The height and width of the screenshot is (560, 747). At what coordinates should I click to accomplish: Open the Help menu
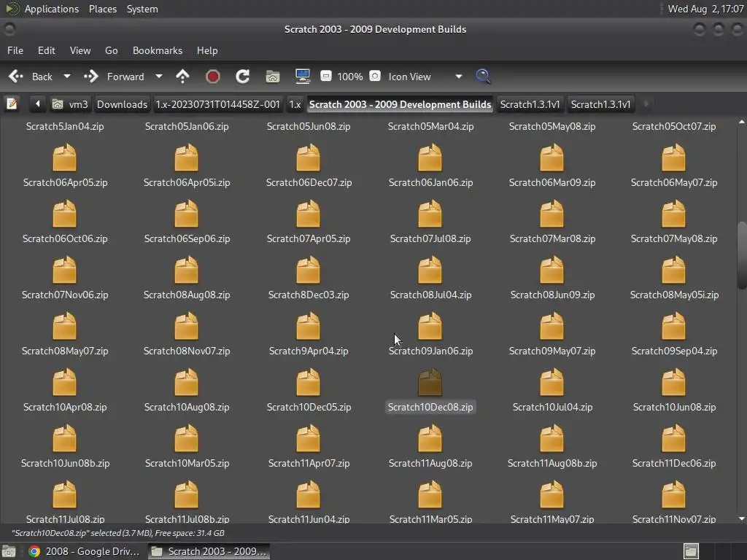207,50
